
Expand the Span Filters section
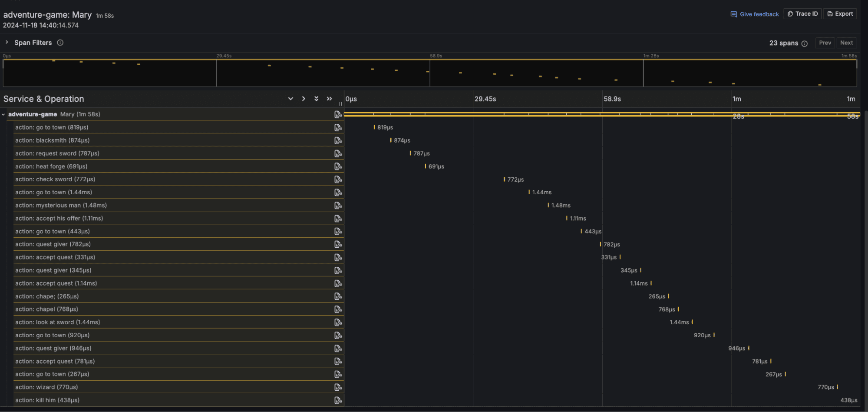pyautogui.click(x=7, y=42)
